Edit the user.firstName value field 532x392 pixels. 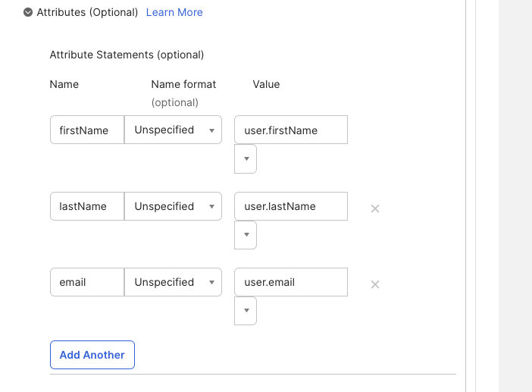291,130
